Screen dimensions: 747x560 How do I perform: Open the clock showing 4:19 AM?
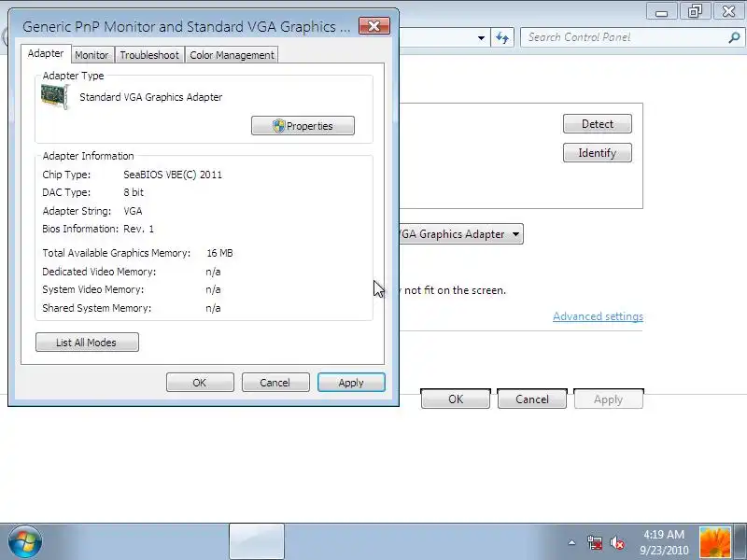tap(664, 542)
